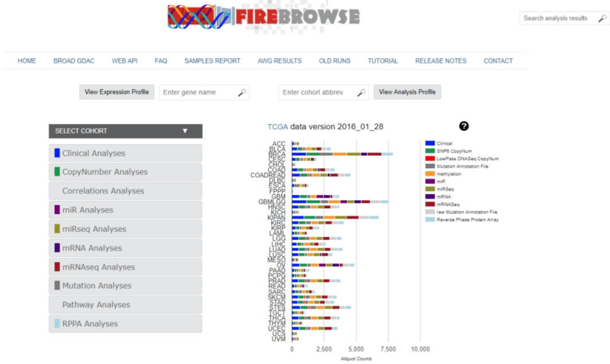Click the orange methylation legend swatch
The width and height of the screenshot is (610, 364).
click(x=430, y=174)
